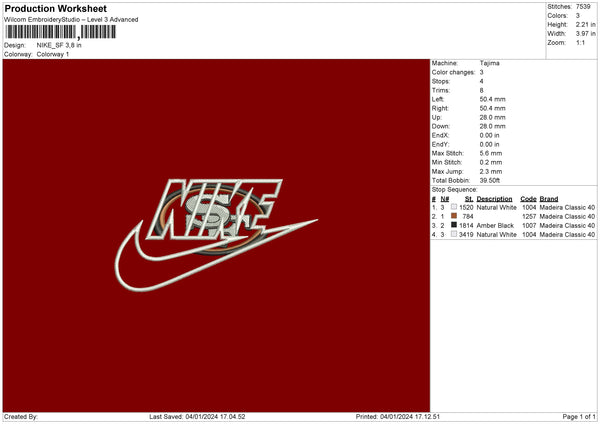Select the Wilcom EmbroideryStudio Level 3 Advanced text
The image size is (600, 424).
pos(71,20)
